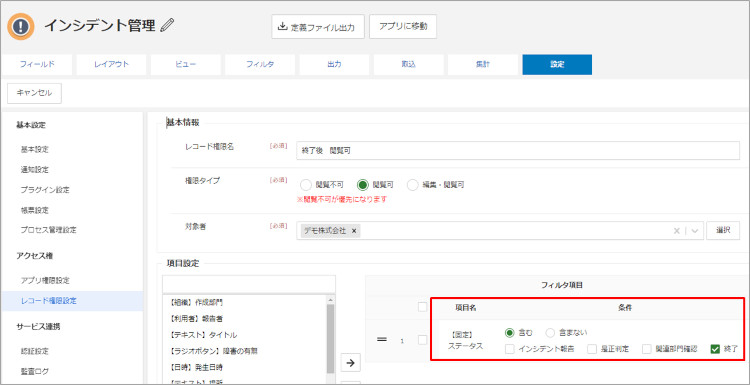Click the アプリに移動 button

(x=403, y=27)
